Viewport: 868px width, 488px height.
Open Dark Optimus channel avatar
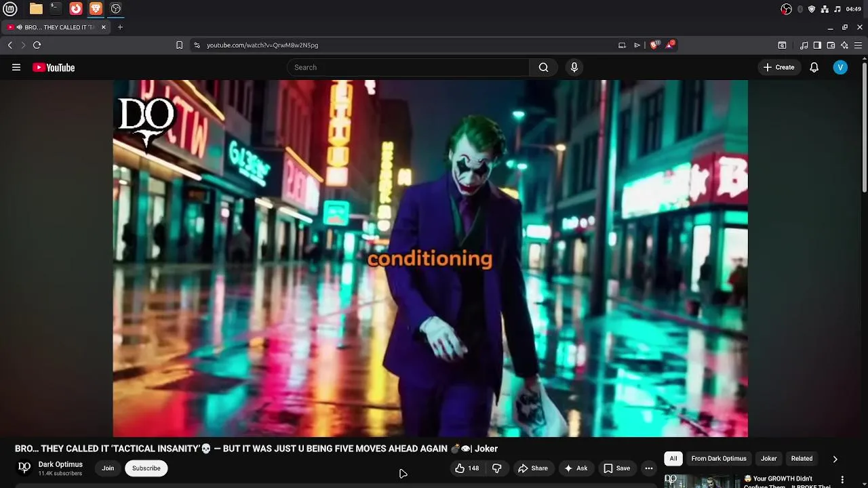point(24,468)
